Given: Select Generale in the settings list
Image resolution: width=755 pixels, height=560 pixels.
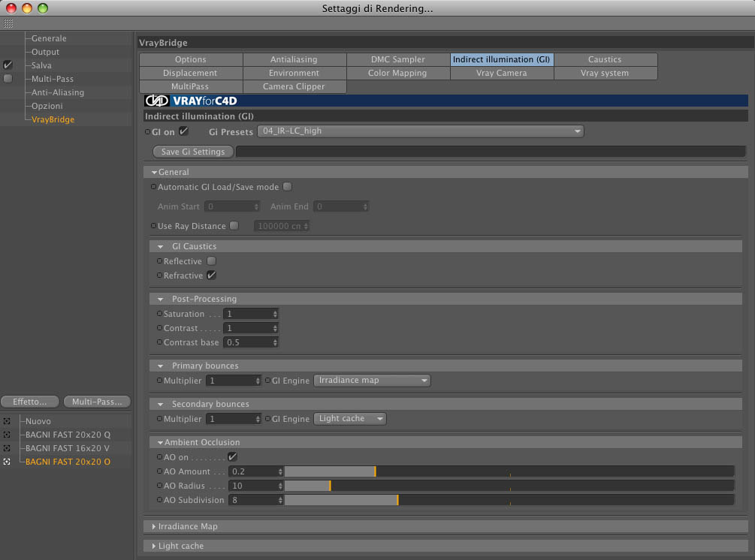Looking at the screenshot, I should [49, 38].
